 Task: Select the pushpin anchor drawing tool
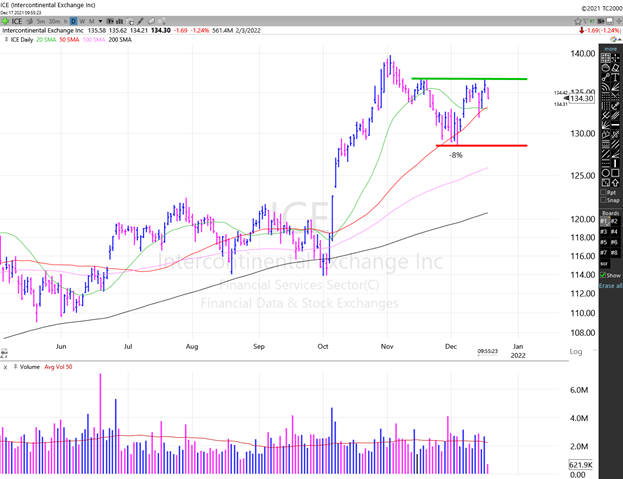point(615,106)
